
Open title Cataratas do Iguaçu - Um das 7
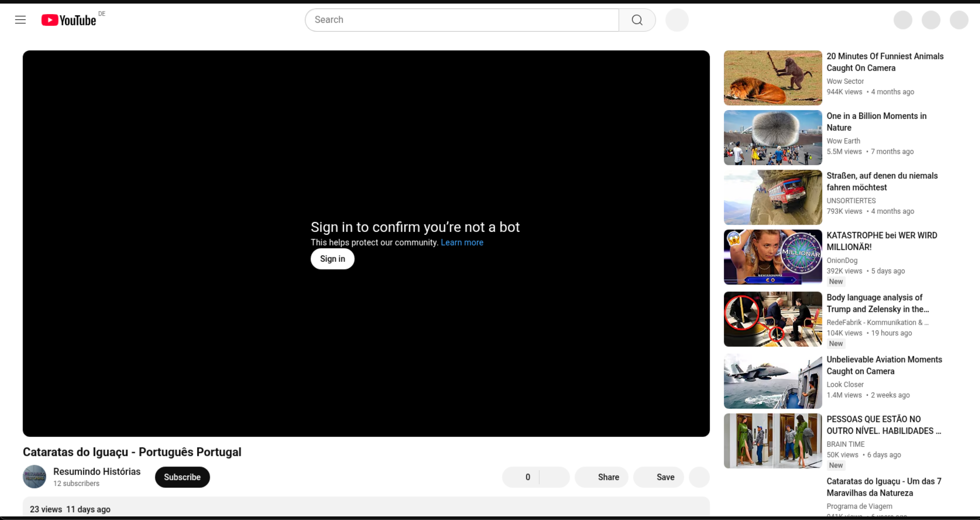[884, 487]
